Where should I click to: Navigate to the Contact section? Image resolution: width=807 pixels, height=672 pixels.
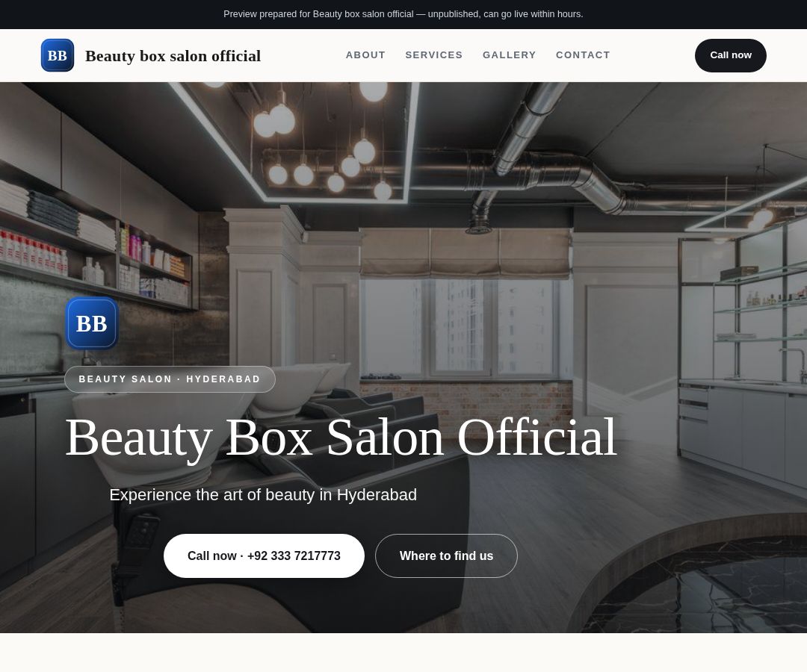(583, 55)
